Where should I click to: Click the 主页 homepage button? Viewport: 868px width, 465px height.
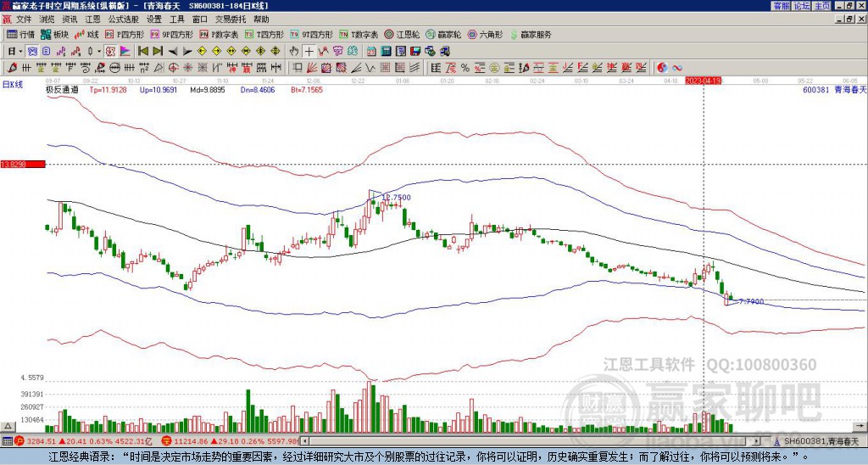pyautogui.click(x=822, y=6)
